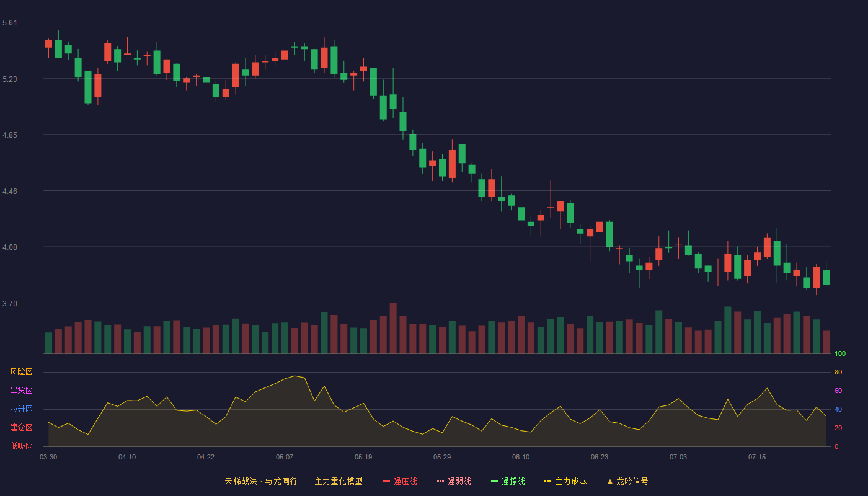The width and height of the screenshot is (868, 496).
Task: Select the 风险区 zone label
Action: pyautogui.click(x=21, y=372)
